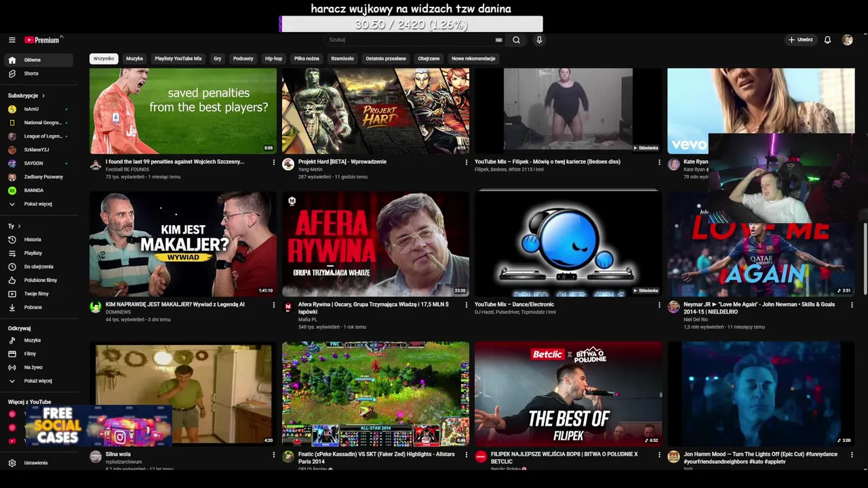Expand Pokaż więcej under subscriptions

tap(37, 204)
